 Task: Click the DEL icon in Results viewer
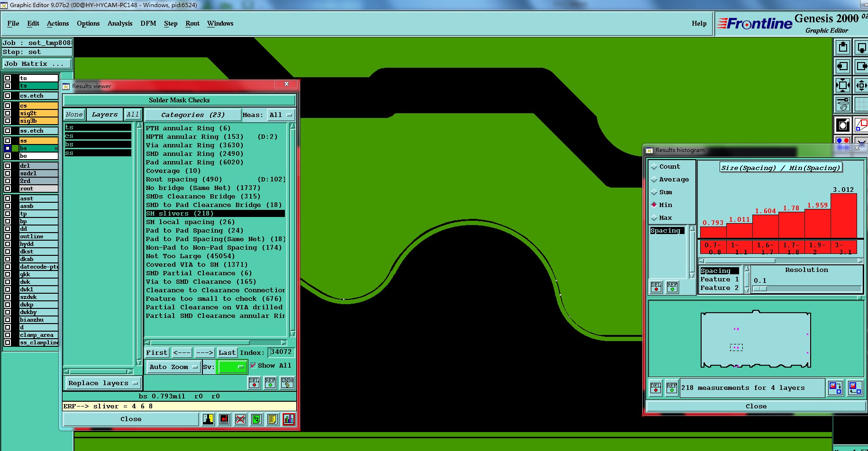tap(254, 383)
